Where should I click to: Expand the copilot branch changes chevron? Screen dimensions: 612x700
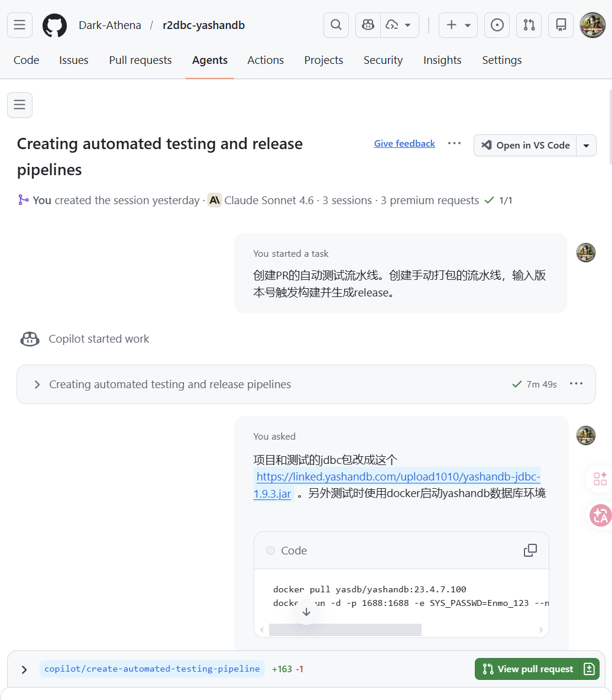pos(24,669)
